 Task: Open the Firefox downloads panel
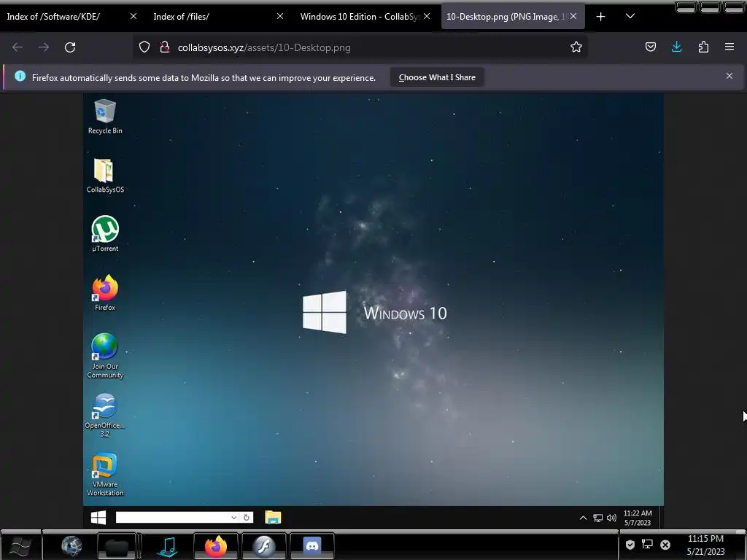(676, 47)
